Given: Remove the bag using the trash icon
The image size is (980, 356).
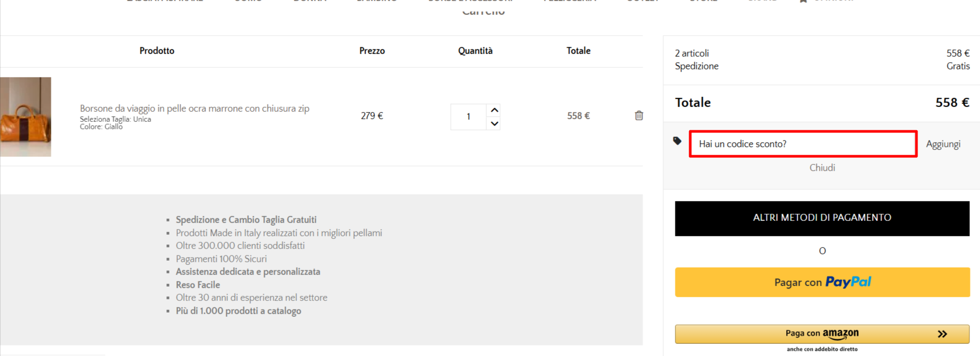Looking at the screenshot, I should [639, 115].
